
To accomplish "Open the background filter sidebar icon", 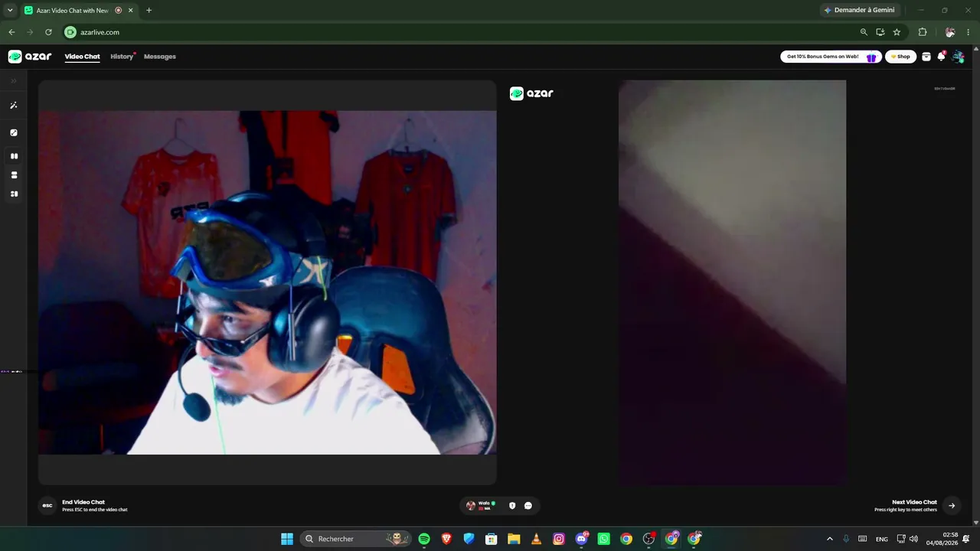I will pyautogui.click(x=14, y=132).
